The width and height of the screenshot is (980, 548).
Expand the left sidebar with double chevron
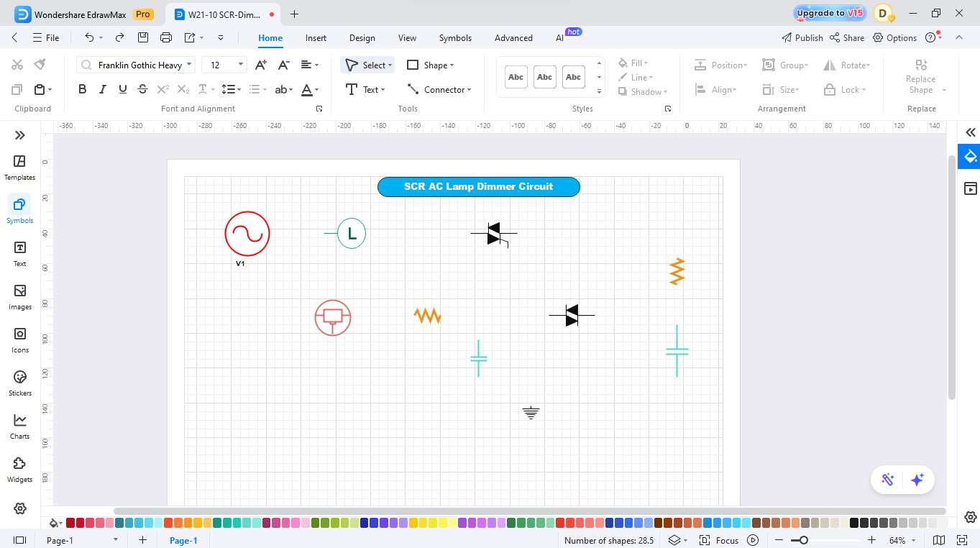pos(20,135)
